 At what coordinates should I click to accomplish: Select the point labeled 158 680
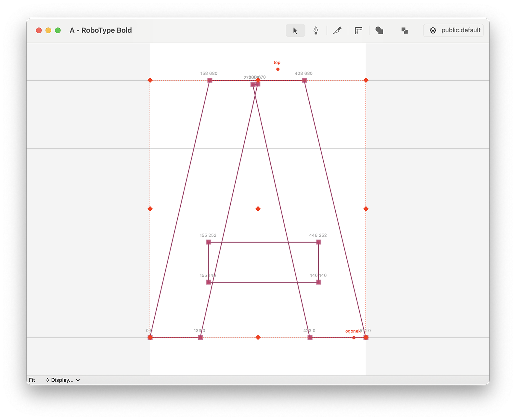click(x=210, y=80)
